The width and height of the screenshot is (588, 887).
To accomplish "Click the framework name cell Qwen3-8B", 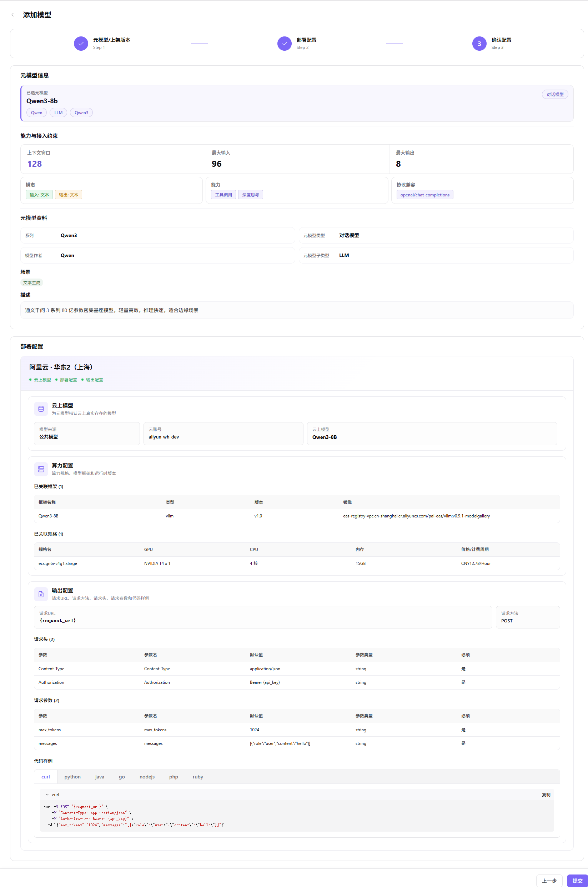I will (x=48, y=516).
